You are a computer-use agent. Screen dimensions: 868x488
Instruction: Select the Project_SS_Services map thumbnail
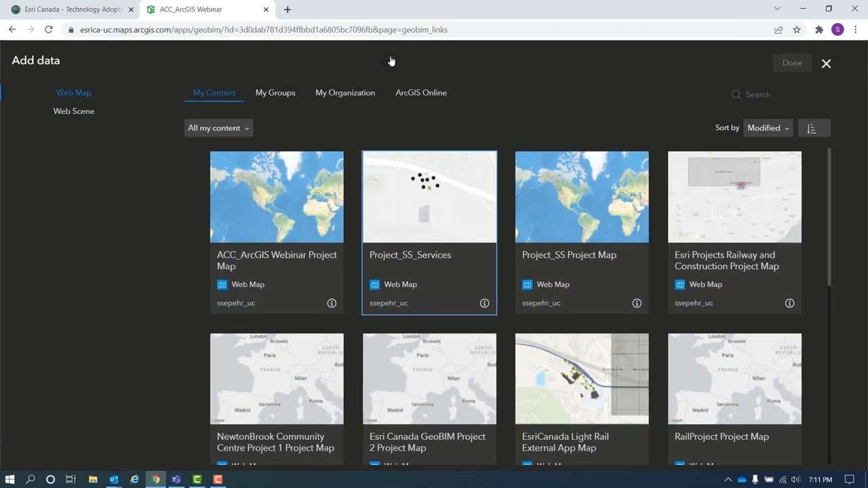pos(429,197)
